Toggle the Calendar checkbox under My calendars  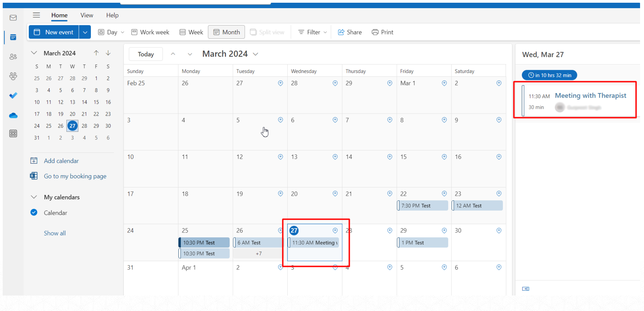point(34,212)
